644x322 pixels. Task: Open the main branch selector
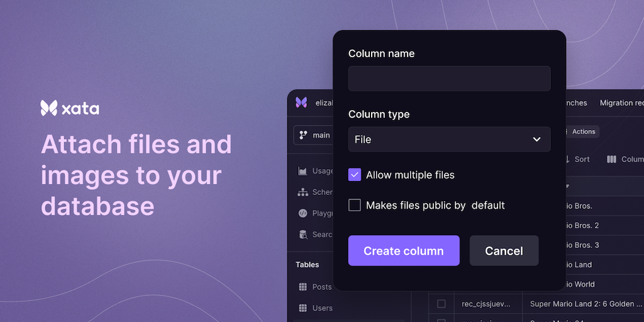tap(314, 135)
